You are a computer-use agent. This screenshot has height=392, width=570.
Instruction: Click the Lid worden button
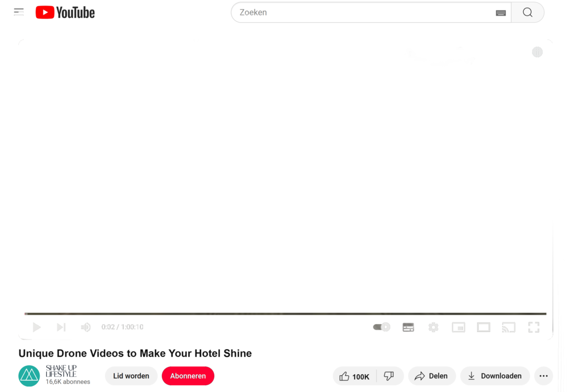point(131,376)
